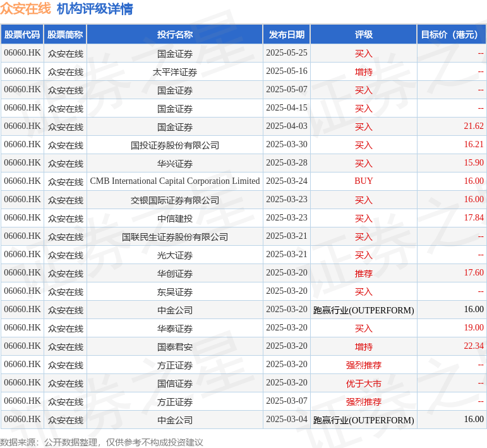Click 国信证券 broker name
487x448 pixels.
175,384
